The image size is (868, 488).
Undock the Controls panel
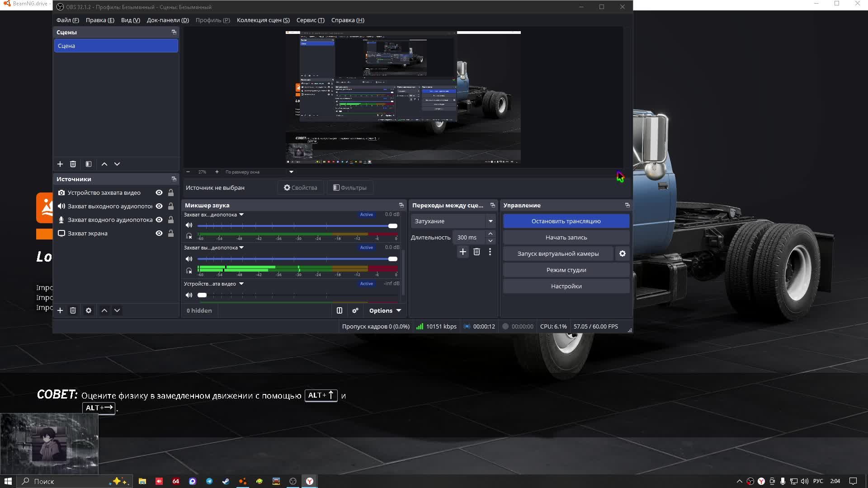pos(627,205)
